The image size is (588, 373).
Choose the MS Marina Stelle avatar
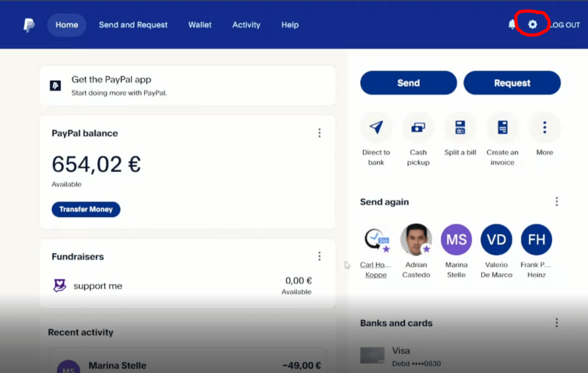pyautogui.click(x=456, y=240)
